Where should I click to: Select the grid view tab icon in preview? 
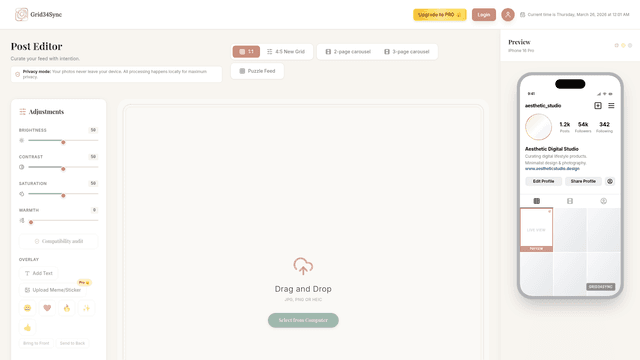[537, 201]
